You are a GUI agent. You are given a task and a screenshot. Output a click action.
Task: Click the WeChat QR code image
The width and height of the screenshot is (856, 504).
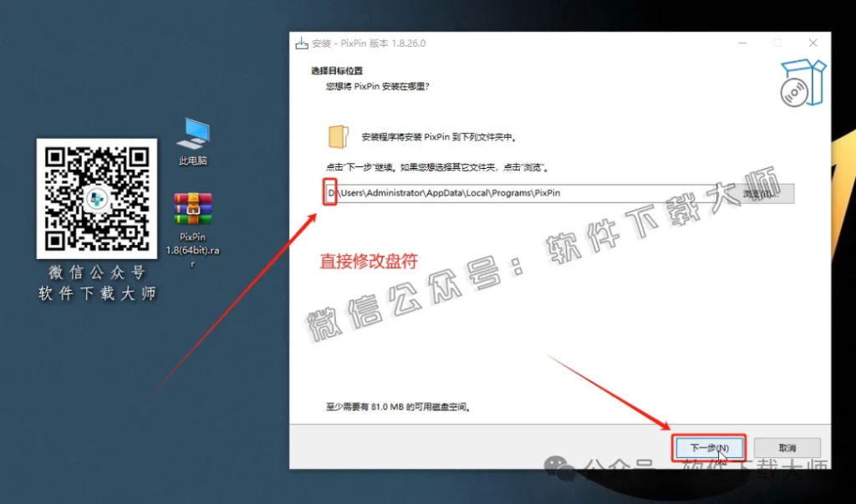96,198
